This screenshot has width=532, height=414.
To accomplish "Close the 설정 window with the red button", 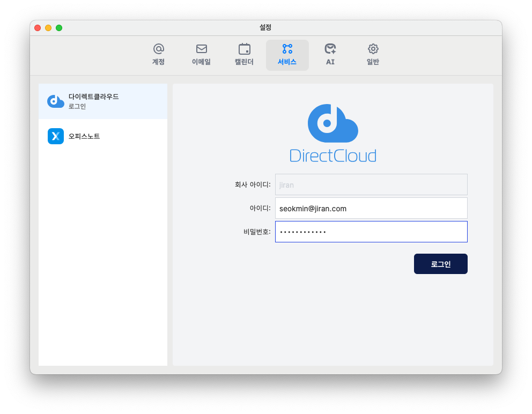I will [38, 28].
